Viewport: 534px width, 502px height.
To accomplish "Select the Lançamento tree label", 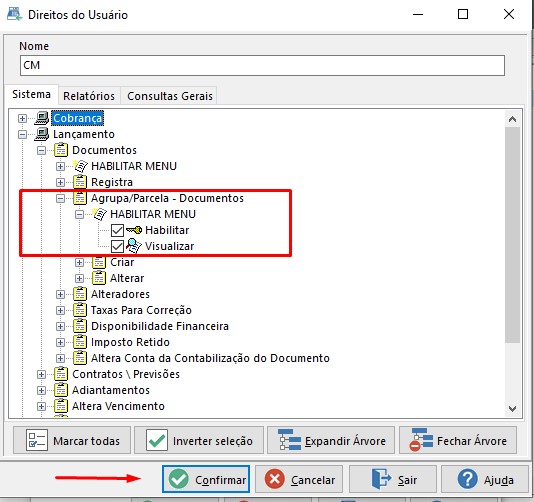I will (84, 134).
